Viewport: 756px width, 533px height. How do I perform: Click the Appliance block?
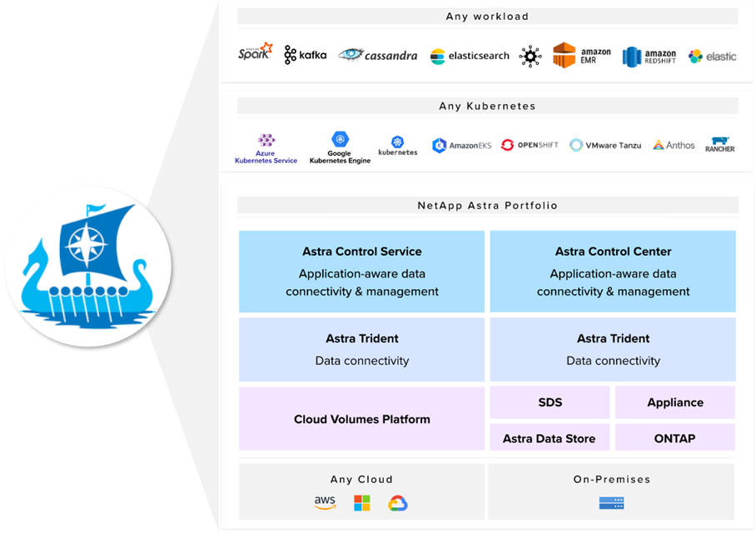pos(675,402)
